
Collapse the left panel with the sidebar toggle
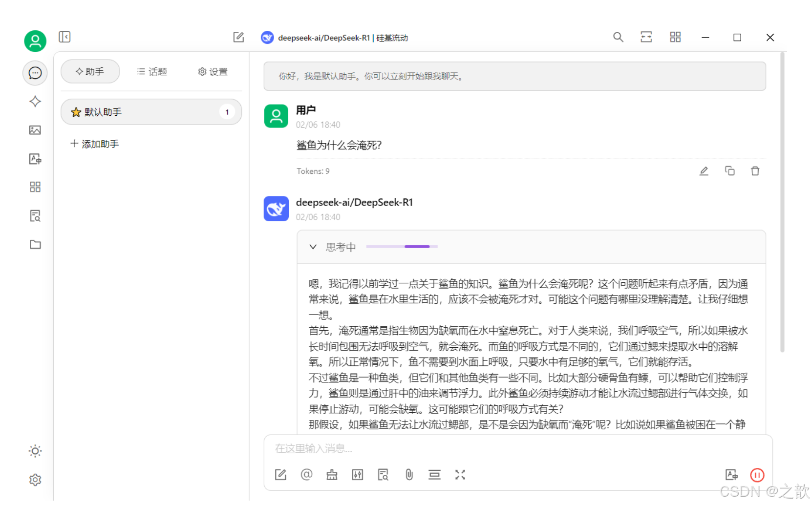coord(64,37)
